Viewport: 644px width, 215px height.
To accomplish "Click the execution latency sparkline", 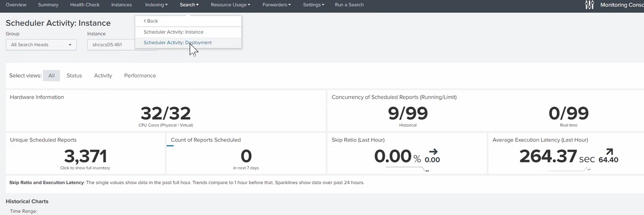I will [569, 169].
